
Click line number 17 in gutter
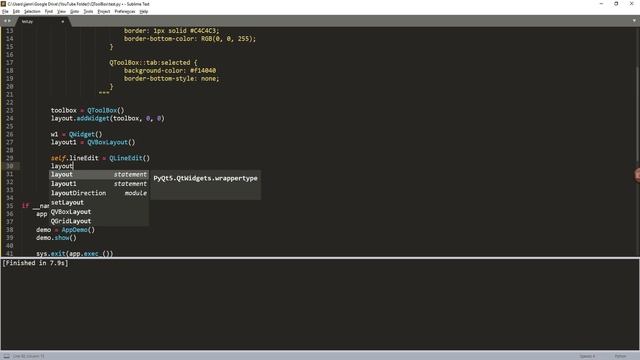[9, 62]
